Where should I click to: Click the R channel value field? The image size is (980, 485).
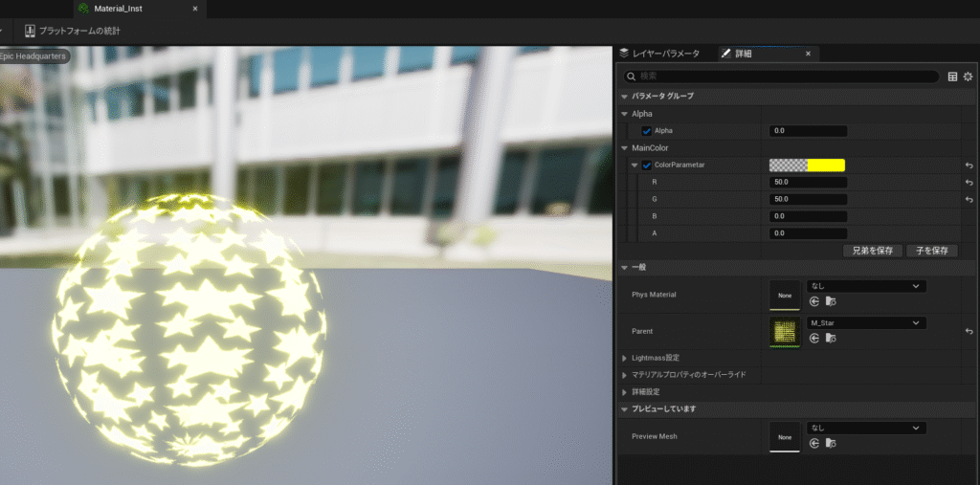click(x=808, y=182)
